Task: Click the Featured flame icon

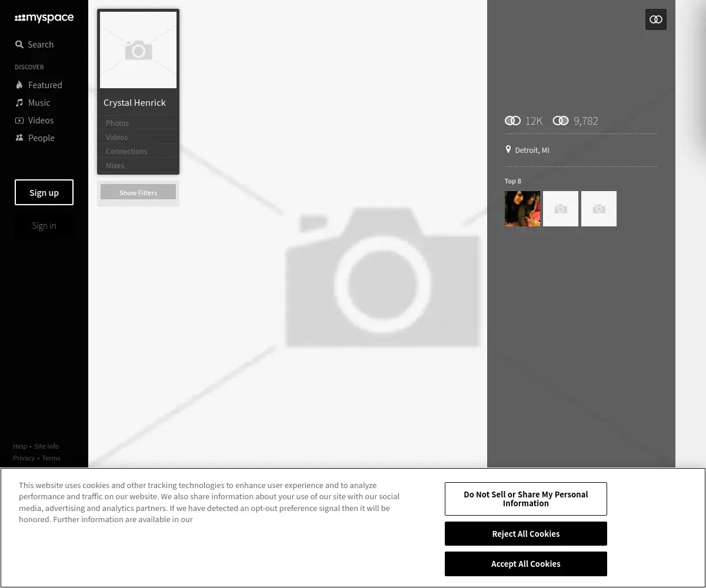Action: [19, 85]
